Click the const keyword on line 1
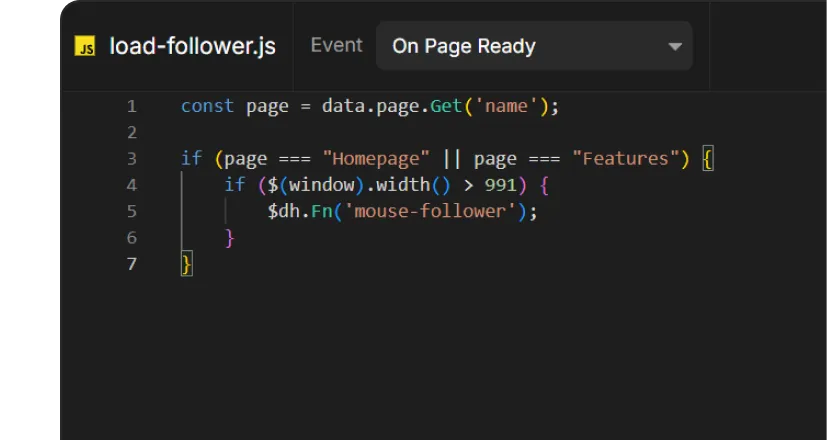The image size is (827, 440). point(207,106)
